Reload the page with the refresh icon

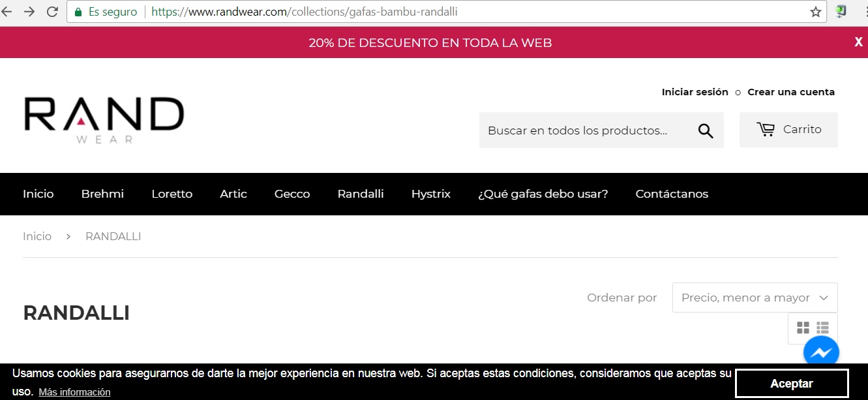(x=52, y=12)
